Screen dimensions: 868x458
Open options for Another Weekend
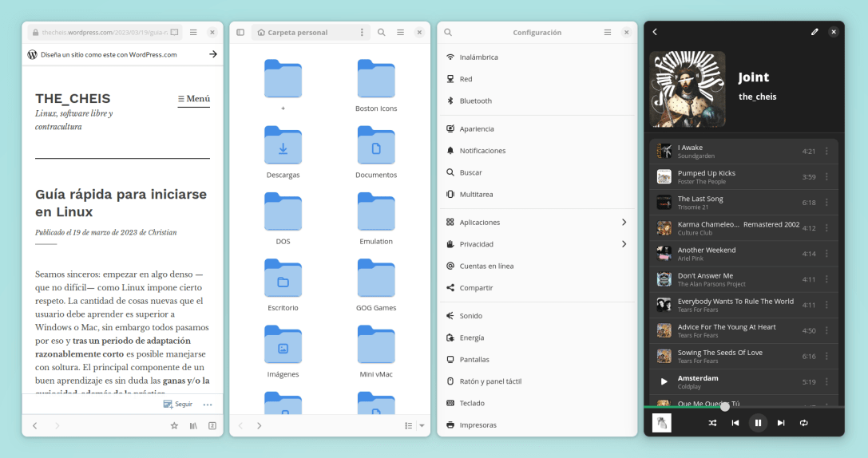(826, 254)
